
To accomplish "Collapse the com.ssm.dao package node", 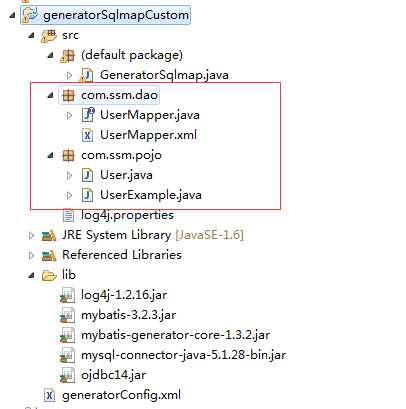I will coord(51,95).
